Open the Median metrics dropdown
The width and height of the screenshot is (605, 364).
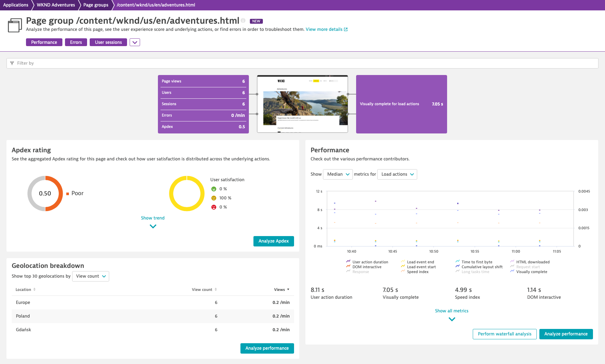[x=338, y=174]
